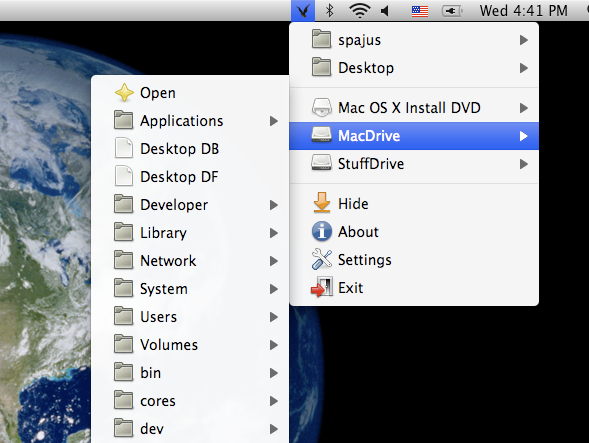The width and height of the screenshot is (589, 443).
Task: Expand the Network submenu arrow
Action: click(274, 261)
